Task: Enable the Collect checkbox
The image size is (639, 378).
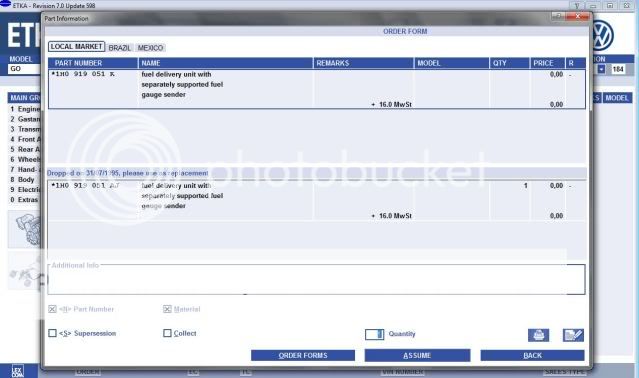Action: [x=167, y=333]
